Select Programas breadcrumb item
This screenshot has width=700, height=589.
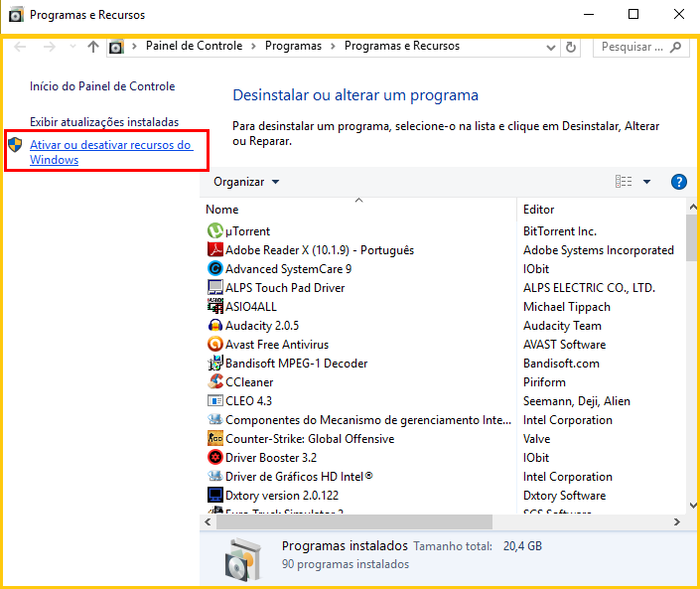293,46
